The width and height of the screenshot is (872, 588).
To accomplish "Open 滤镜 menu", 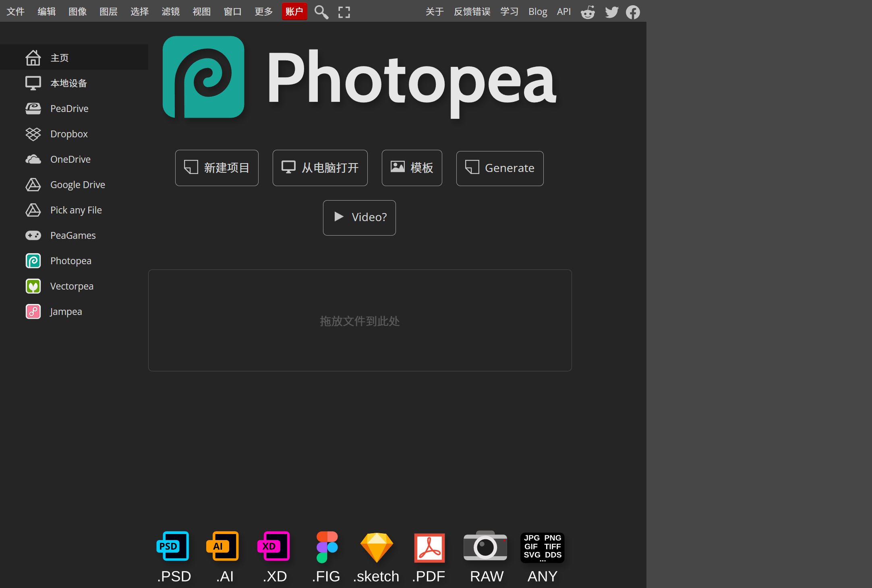I will pyautogui.click(x=171, y=11).
